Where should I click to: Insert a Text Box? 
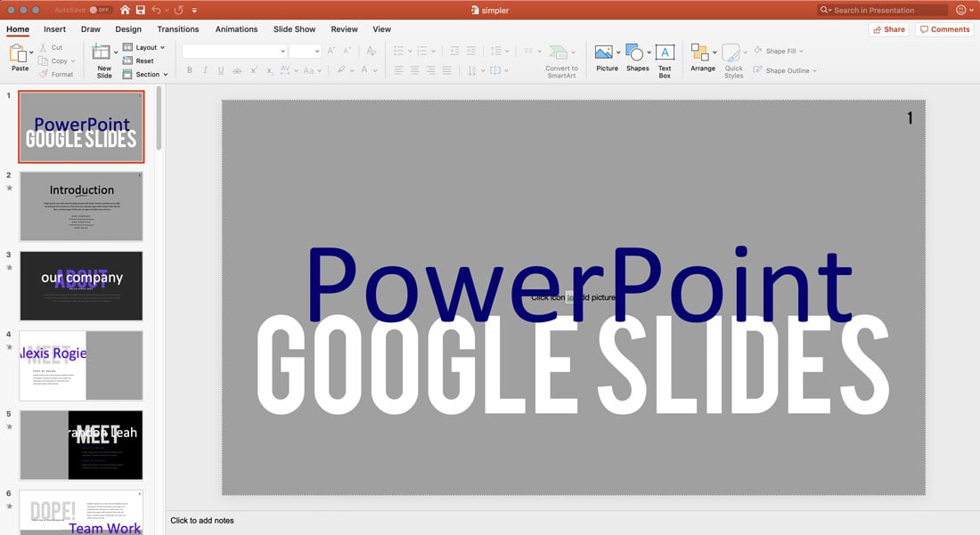[x=665, y=61]
